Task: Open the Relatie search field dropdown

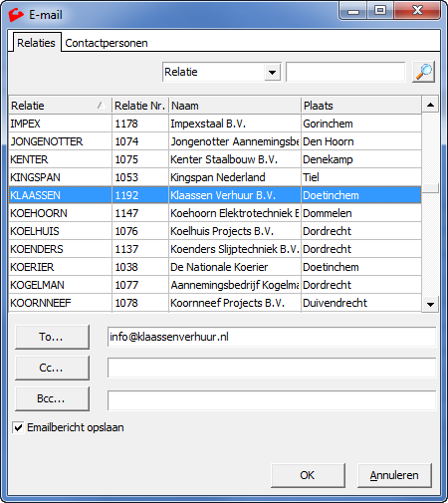Action: pos(272,72)
